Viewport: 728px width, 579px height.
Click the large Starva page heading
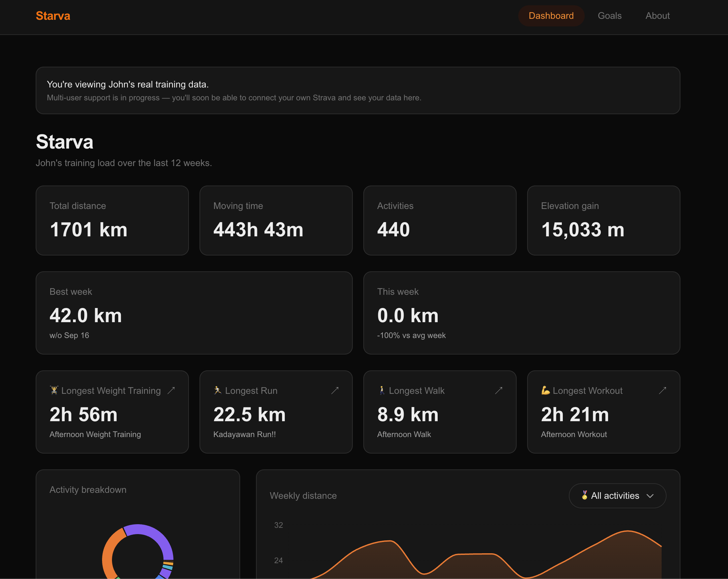point(64,142)
